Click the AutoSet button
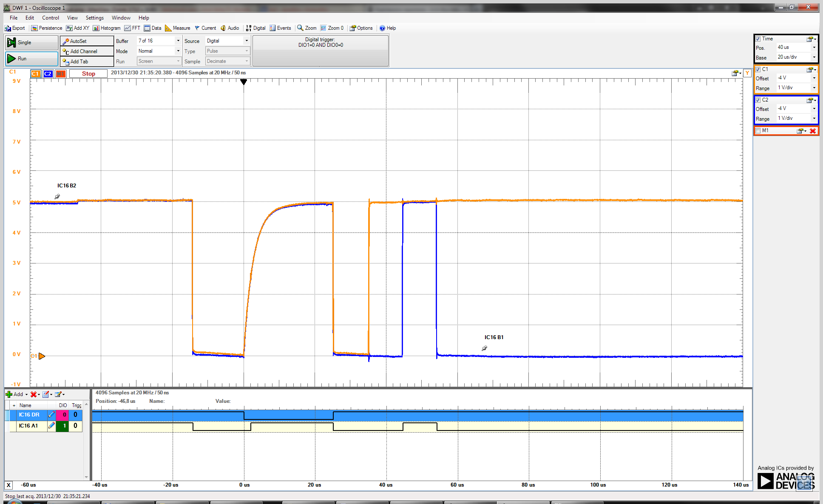Viewport: 823px width, 504px height. click(87, 41)
